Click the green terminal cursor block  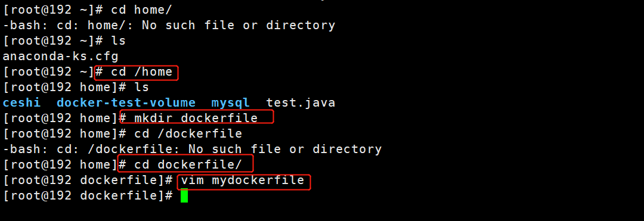click(x=184, y=195)
